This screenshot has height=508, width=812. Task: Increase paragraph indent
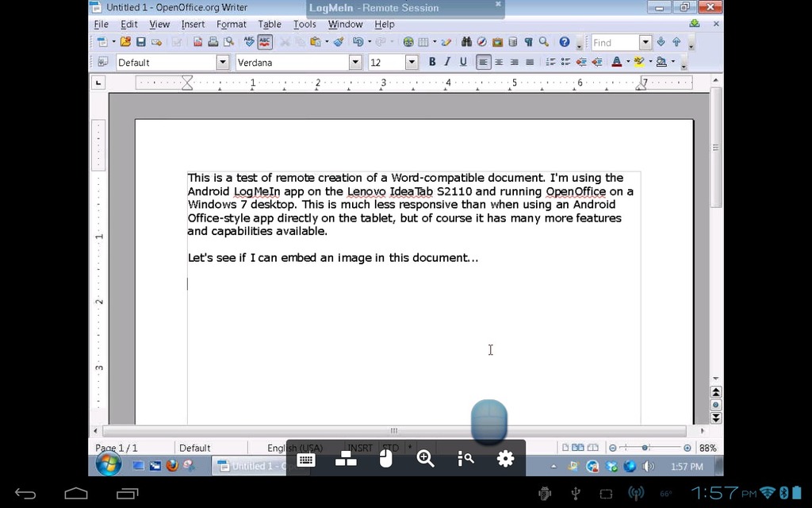596,62
